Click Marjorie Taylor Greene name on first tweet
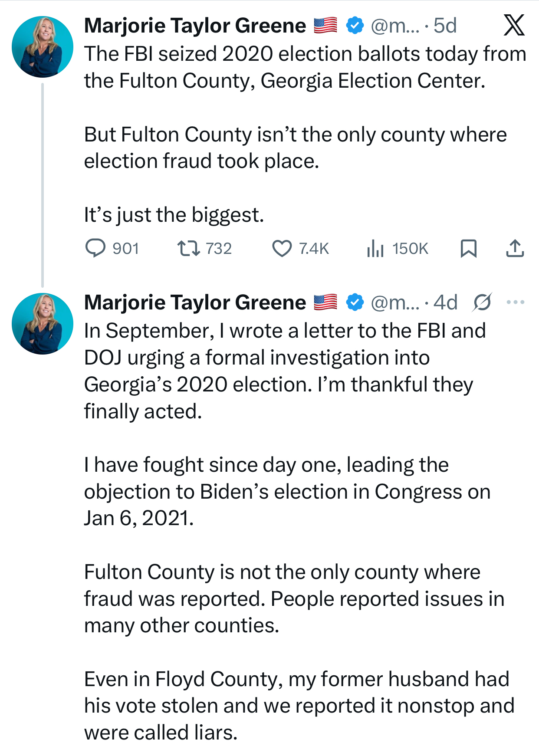Image resolution: width=539 pixels, height=756 pixels. pos(195,26)
